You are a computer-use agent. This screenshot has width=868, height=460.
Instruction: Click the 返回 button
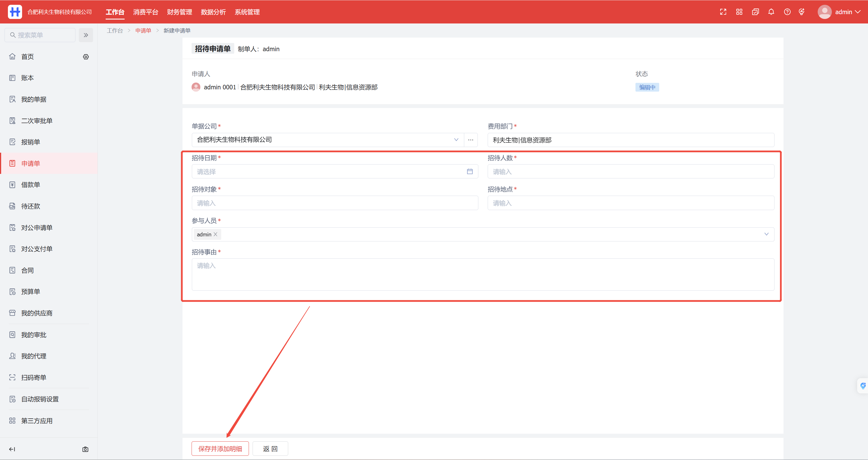click(270, 449)
